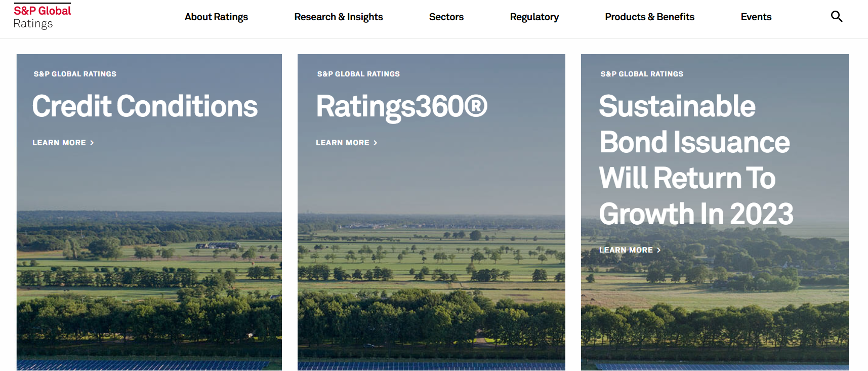Open Sustainable Bond Issuance Will Return headline

[x=696, y=160]
